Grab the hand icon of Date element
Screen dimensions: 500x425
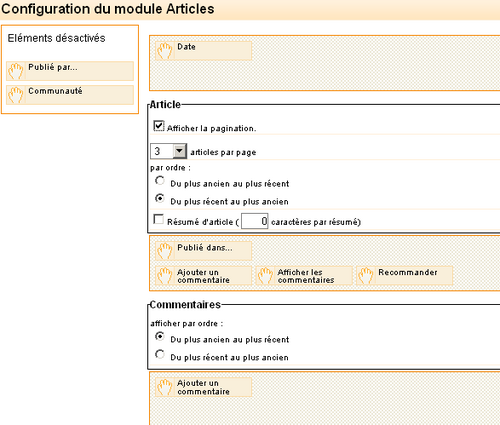pyautogui.click(x=165, y=51)
